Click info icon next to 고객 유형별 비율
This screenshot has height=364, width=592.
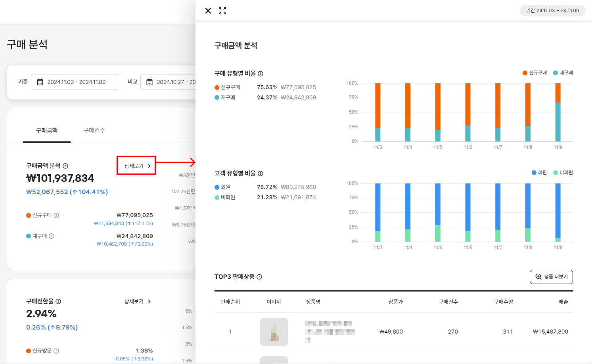261,173
